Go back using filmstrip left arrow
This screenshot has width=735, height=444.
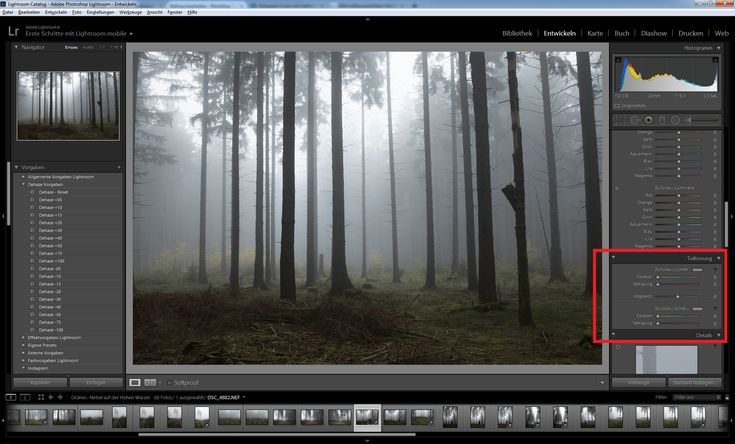pyautogui.click(x=51, y=397)
